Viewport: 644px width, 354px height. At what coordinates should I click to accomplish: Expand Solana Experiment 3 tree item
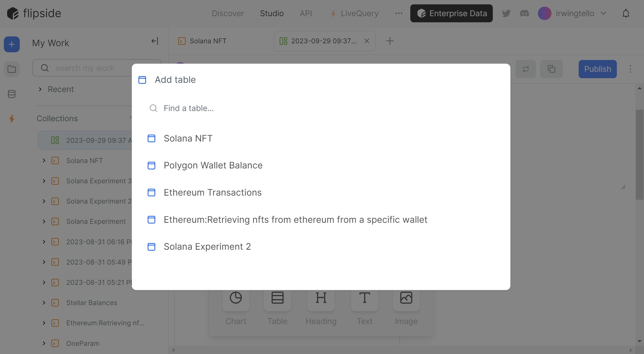pos(44,181)
